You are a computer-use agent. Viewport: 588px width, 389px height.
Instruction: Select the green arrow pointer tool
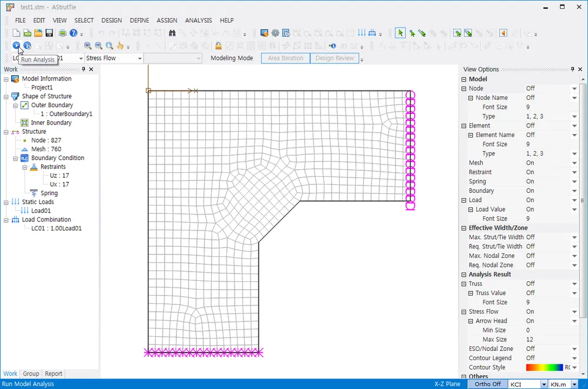(x=400, y=33)
